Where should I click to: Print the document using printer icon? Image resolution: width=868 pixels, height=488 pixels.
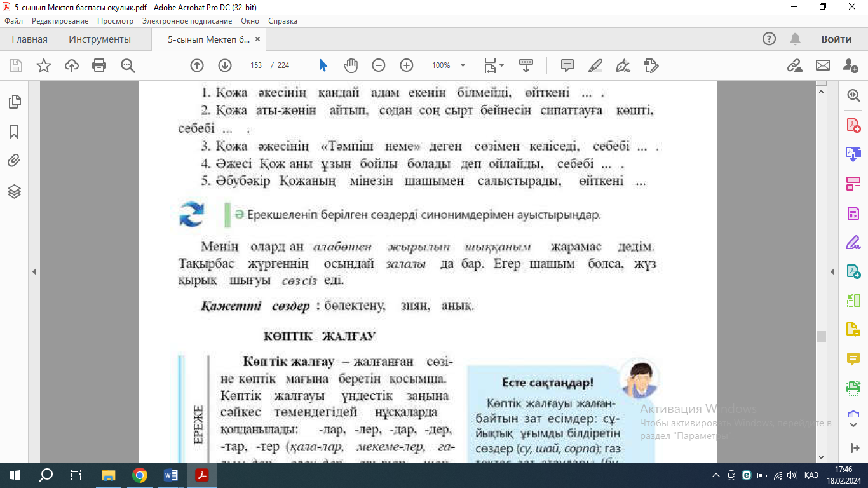(x=99, y=65)
